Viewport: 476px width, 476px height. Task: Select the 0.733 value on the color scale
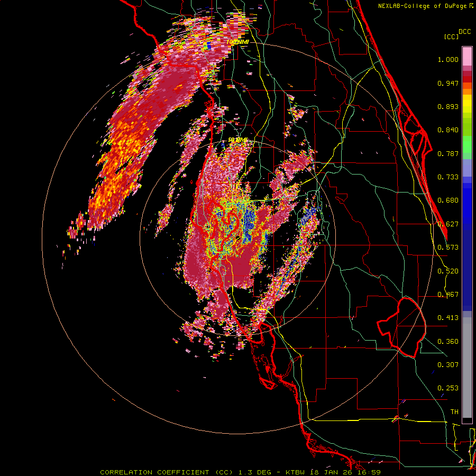(x=448, y=177)
